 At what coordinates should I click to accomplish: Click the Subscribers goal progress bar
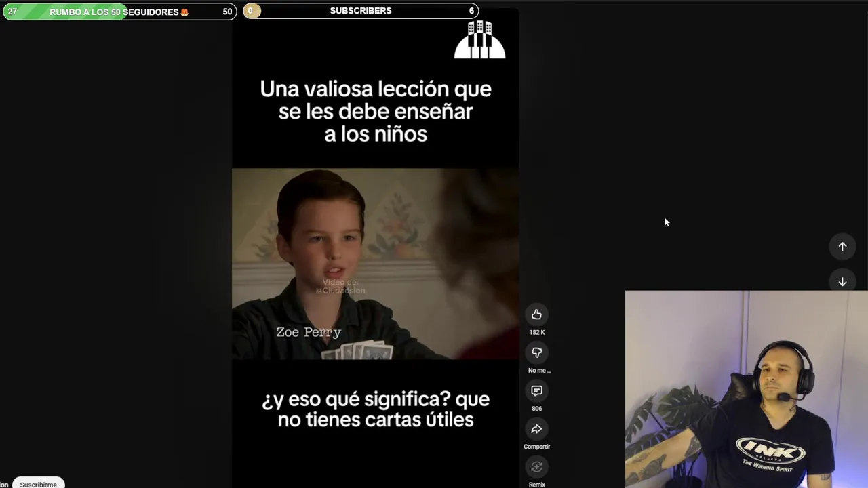[x=361, y=11]
